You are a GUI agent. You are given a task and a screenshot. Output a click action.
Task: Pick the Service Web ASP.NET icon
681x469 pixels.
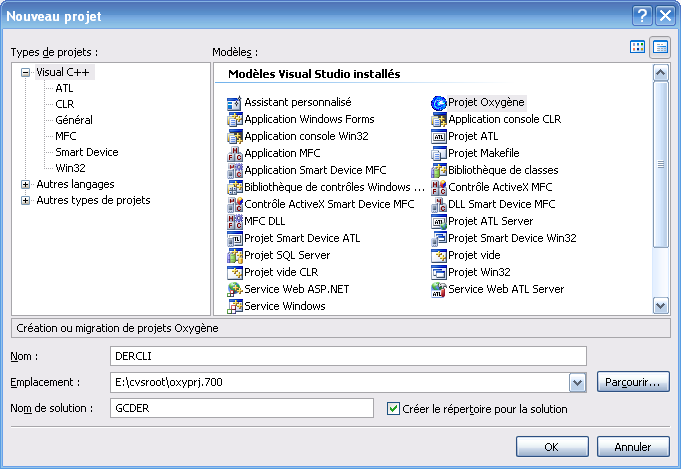tap(235, 289)
